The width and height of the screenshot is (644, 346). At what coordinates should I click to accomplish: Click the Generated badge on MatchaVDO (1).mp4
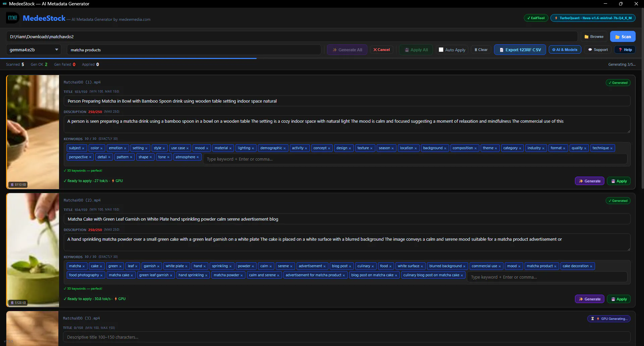tap(618, 83)
